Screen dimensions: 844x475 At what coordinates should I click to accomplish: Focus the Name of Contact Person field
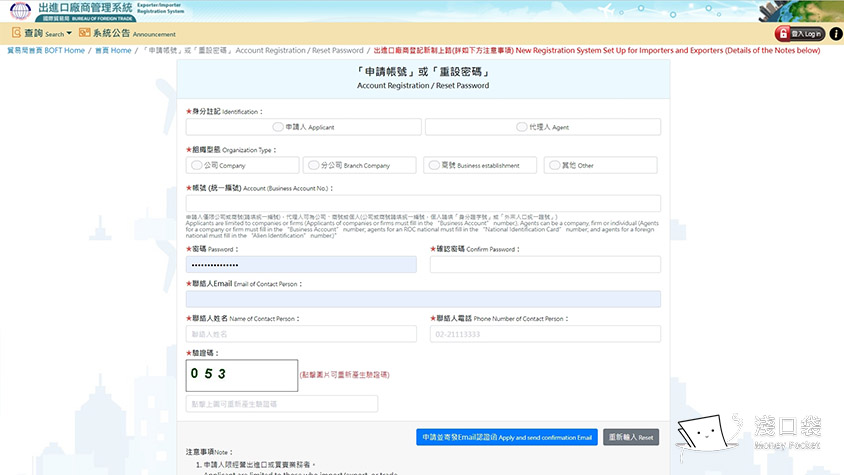pos(301,334)
